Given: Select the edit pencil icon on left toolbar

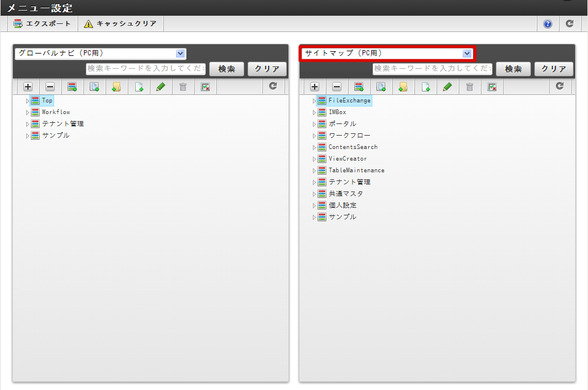Looking at the screenshot, I should pos(161,86).
